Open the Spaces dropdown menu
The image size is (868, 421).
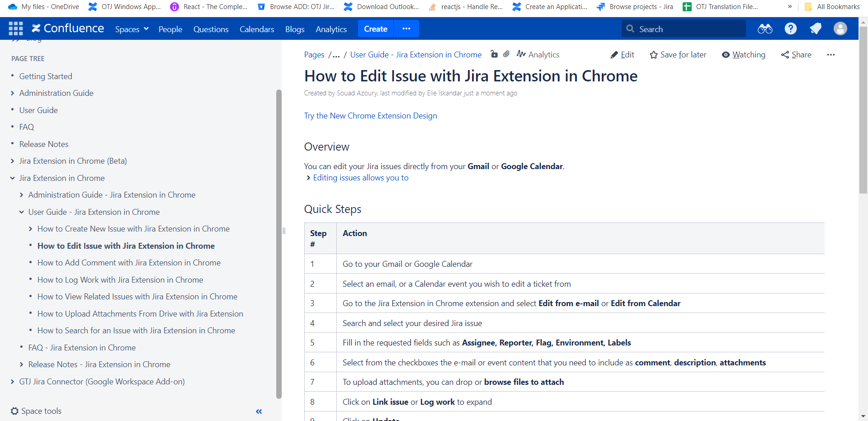(x=132, y=29)
